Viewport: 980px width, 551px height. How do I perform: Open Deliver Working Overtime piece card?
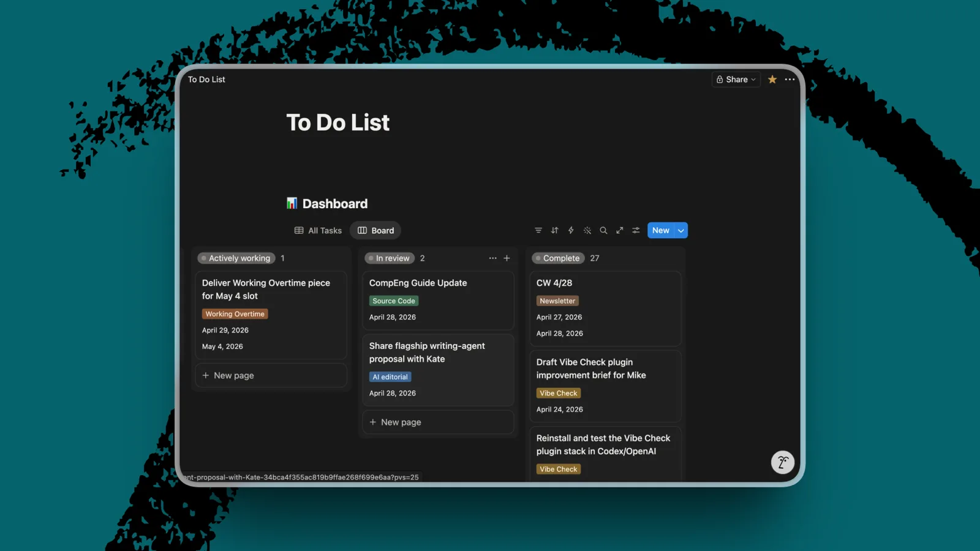pos(271,315)
